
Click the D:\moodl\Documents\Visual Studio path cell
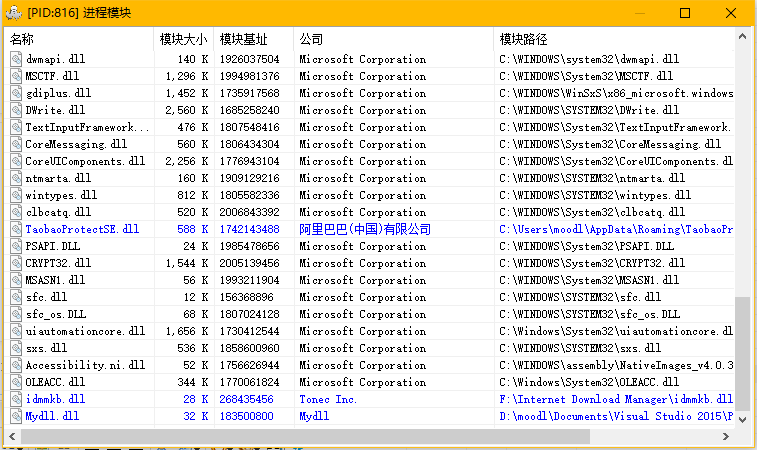click(x=616, y=416)
